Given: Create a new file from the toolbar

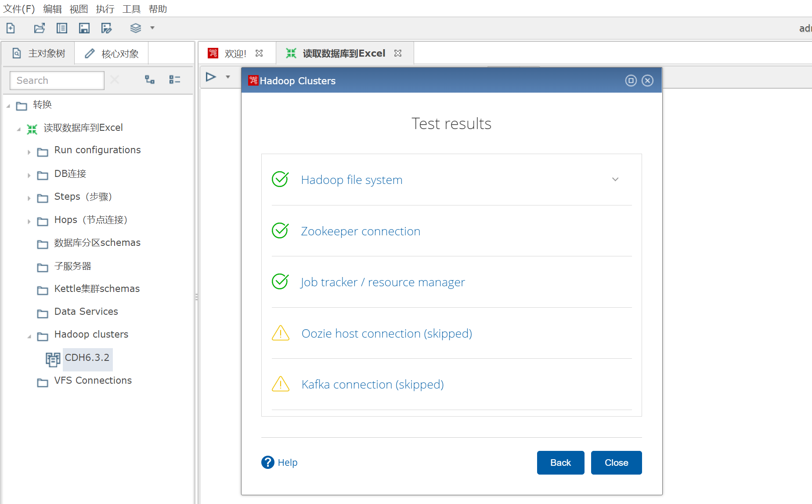Looking at the screenshot, I should pos(11,28).
